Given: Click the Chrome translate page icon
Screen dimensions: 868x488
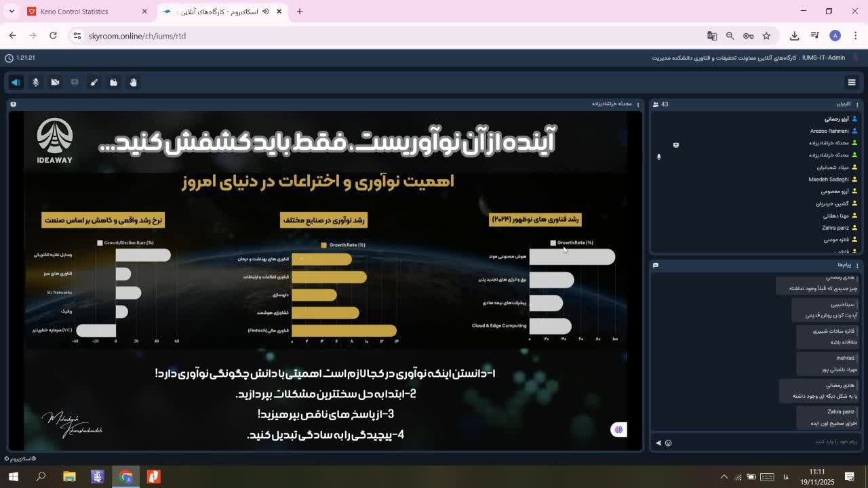Looking at the screenshot, I should pos(712,36).
